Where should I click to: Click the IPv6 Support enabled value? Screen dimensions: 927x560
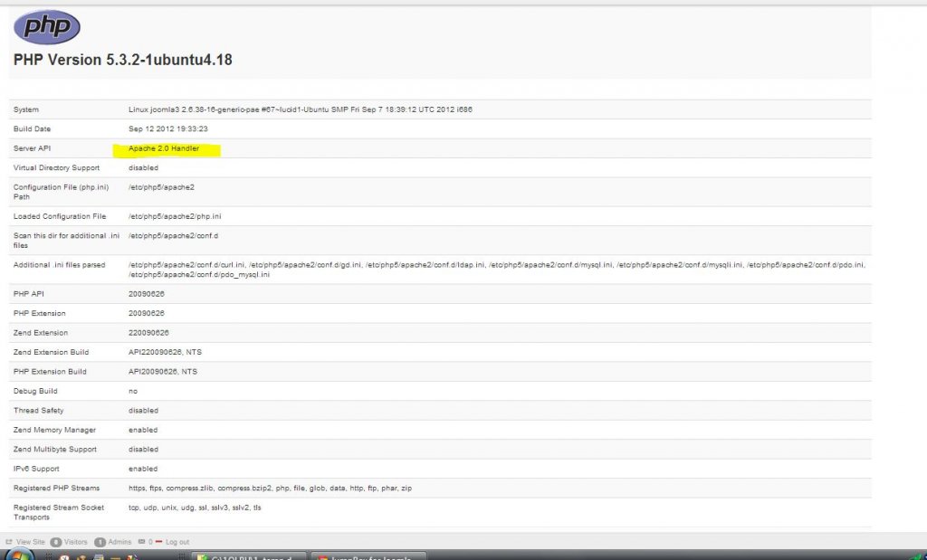pos(143,469)
